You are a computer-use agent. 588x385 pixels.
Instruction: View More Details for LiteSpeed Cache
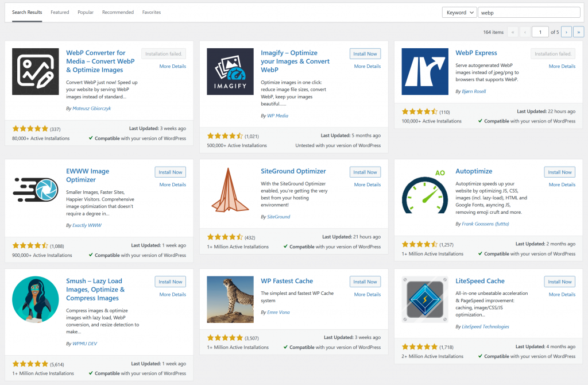(x=562, y=294)
